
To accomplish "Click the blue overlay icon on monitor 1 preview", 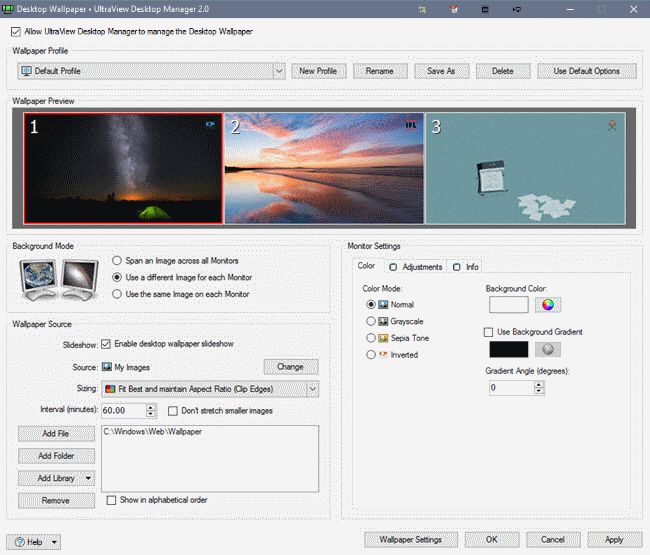I will 210,124.
